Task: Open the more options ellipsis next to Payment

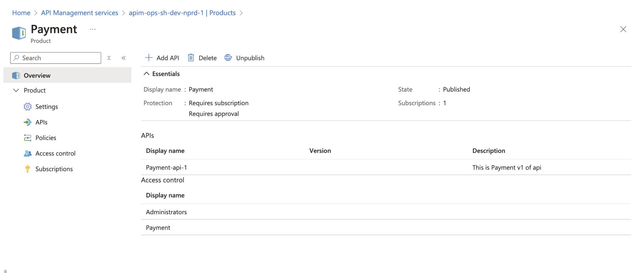Action: [93, 29]
